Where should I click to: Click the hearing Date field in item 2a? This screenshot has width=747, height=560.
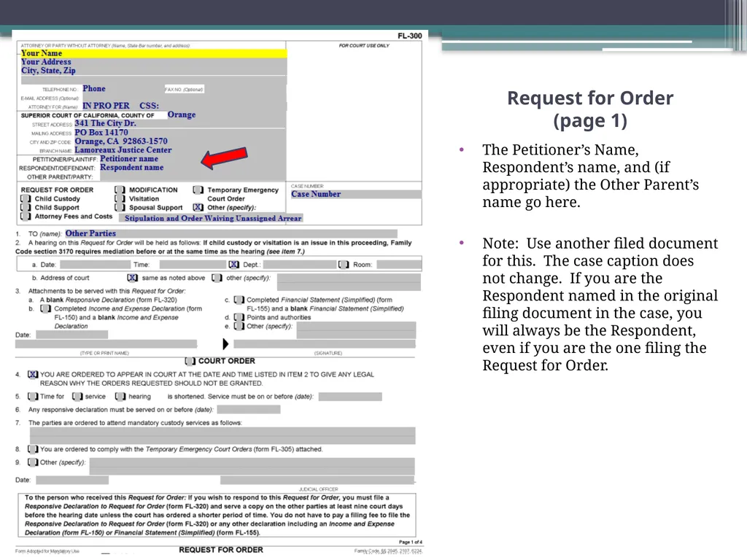pos(95,264)
